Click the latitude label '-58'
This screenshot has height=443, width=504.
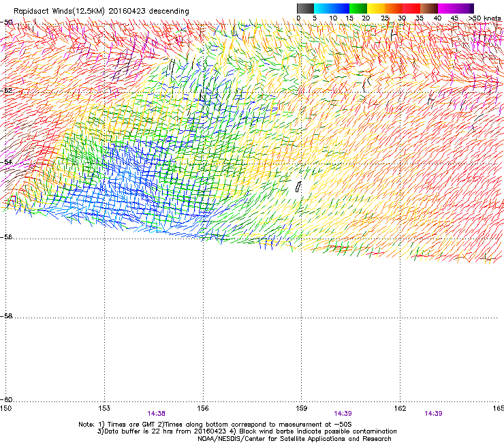pos(6,316)
